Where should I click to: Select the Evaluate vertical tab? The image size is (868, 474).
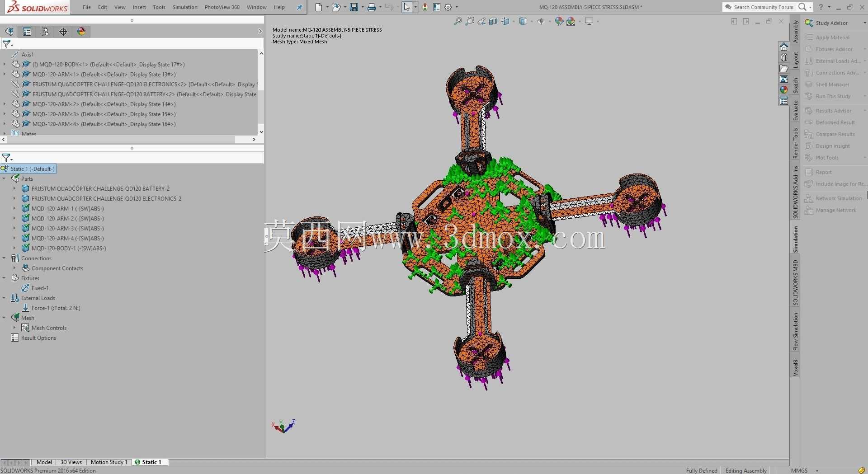pos(796,110)
